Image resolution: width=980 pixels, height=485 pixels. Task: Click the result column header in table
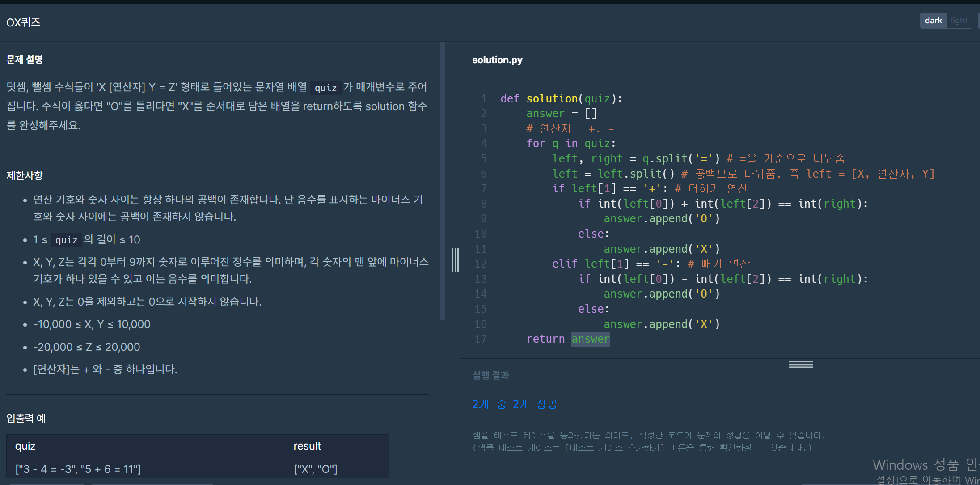click(x=337, y=446)
